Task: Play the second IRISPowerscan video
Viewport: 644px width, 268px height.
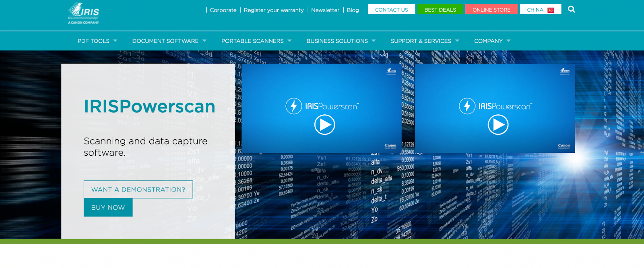Action: tap(498, 125)
